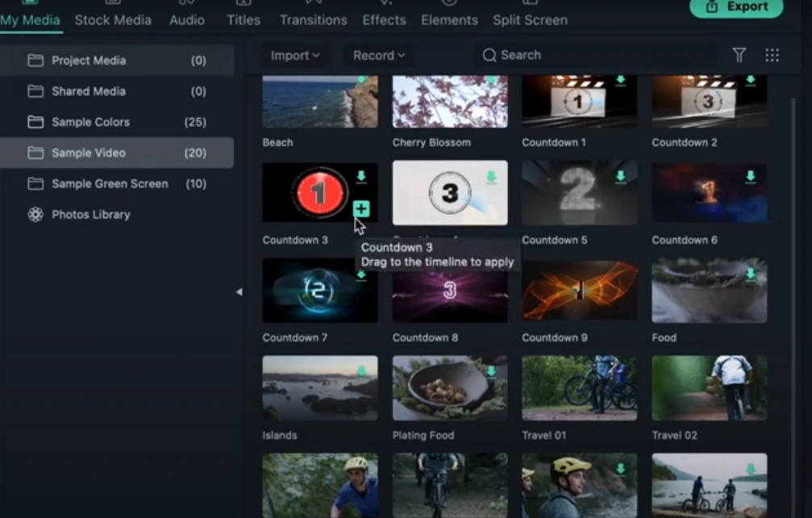Screen dimensions: 812x518
Task: Open the Transitions tab
Action: pyautogui.click(x=314, y=20)
